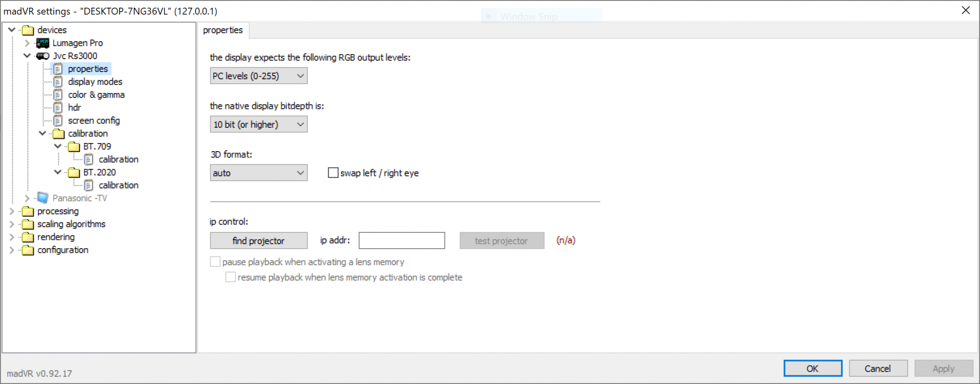Open screen config settings page
980x384 pixels.
coord(94,121)
